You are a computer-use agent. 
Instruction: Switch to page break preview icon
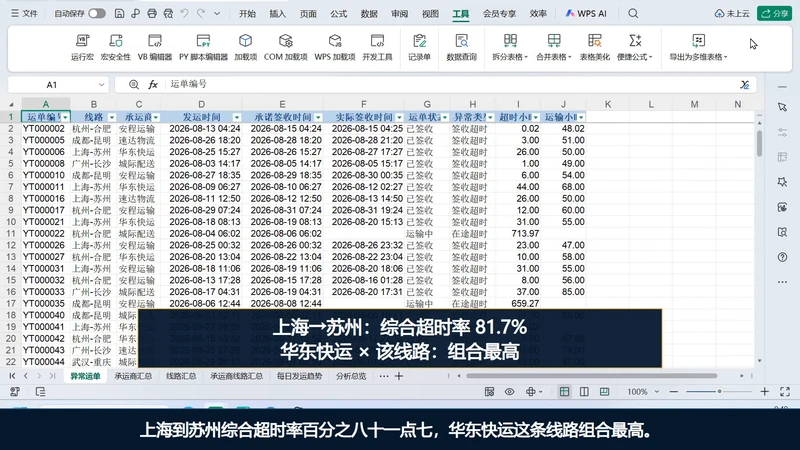pos(605,392)
